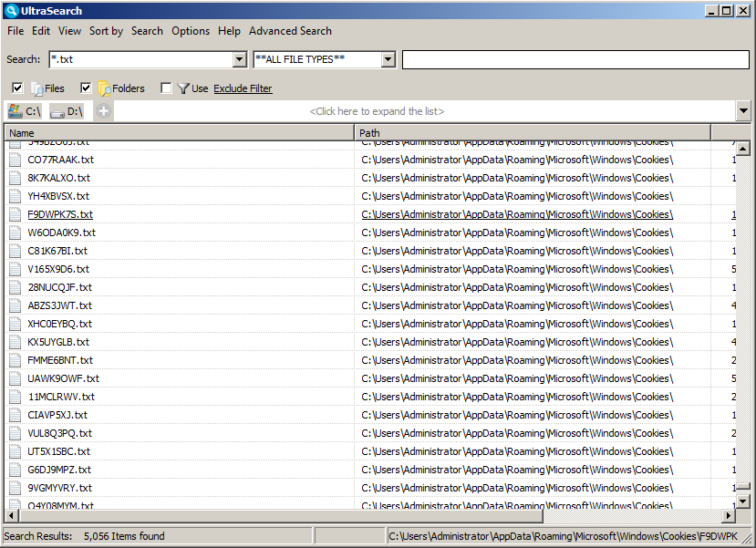Enable the Use Exclude Filter checkbox
756x548 pixels.
(166, 88)
